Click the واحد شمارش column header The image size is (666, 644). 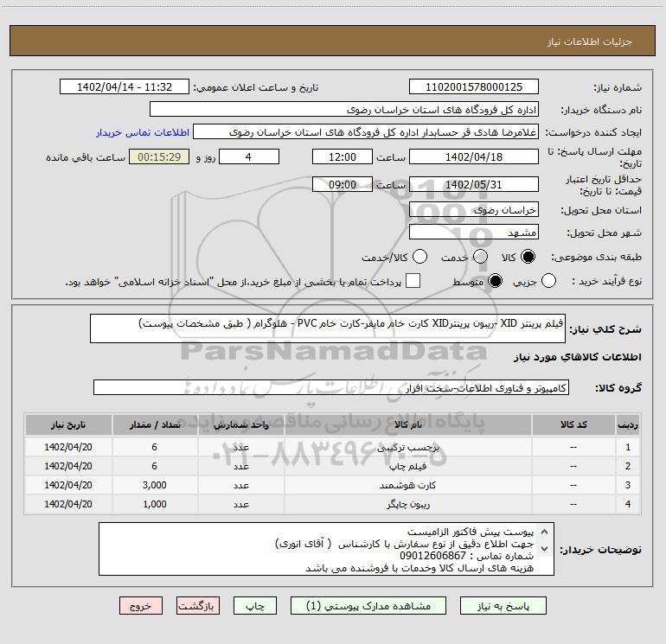(x=240, y=425)
